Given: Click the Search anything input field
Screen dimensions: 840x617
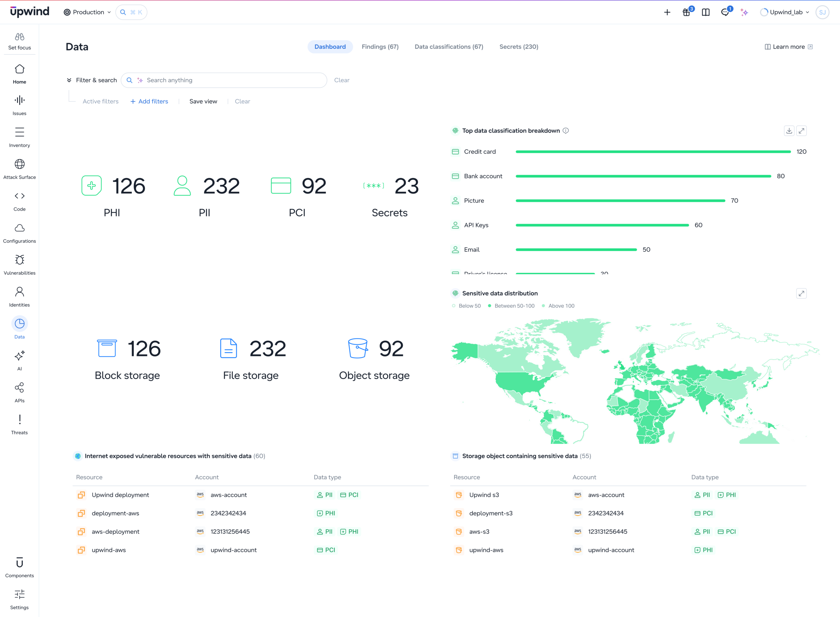Looking at the screenshot, I should tap(224, 80).
